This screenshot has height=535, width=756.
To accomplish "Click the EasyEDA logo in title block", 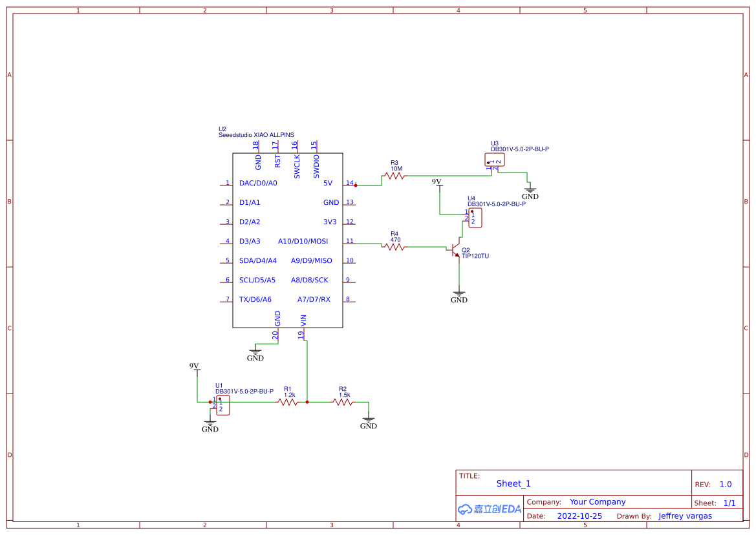I will (488, 509).
